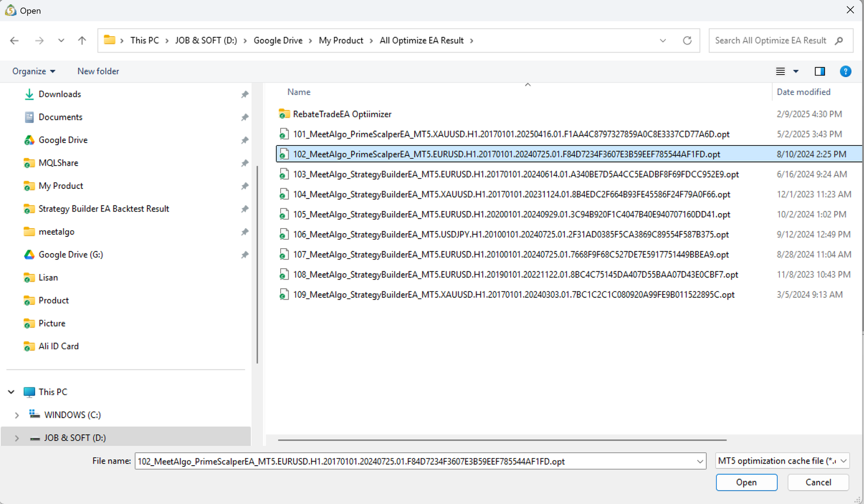This screenshot has height=504, width=864.
Task: Click pin icon beside meetalgo
Action: (245, 232)
